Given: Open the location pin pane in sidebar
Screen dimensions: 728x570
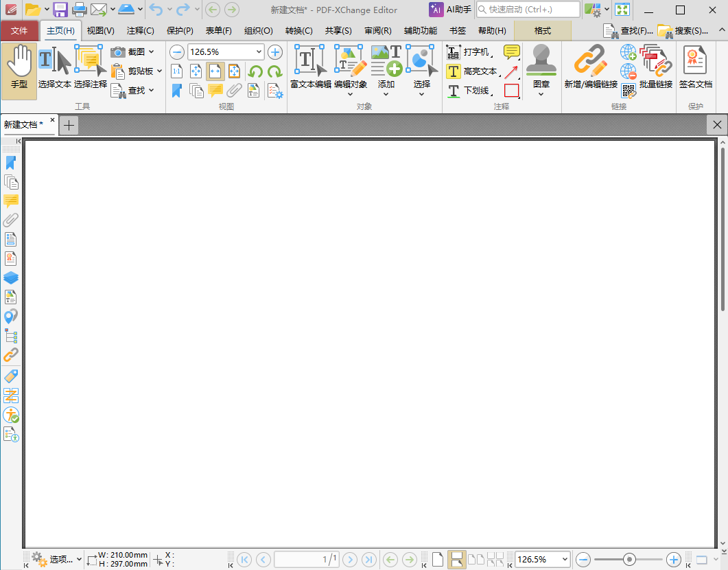Looking at the screenshot, I should tap(11, 317).
